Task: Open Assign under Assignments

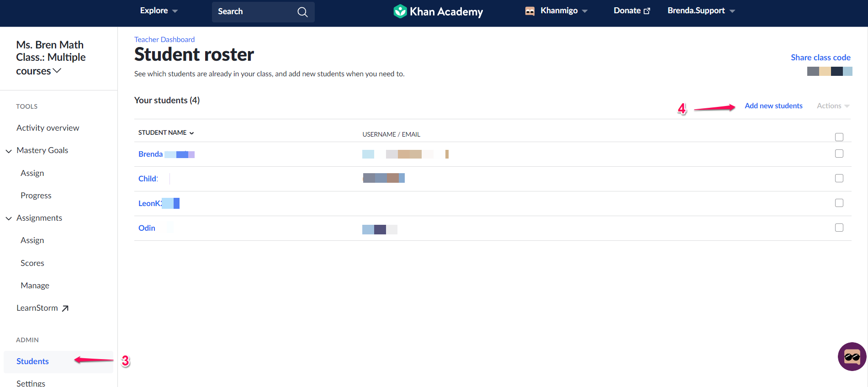Action: coord(32,240)
